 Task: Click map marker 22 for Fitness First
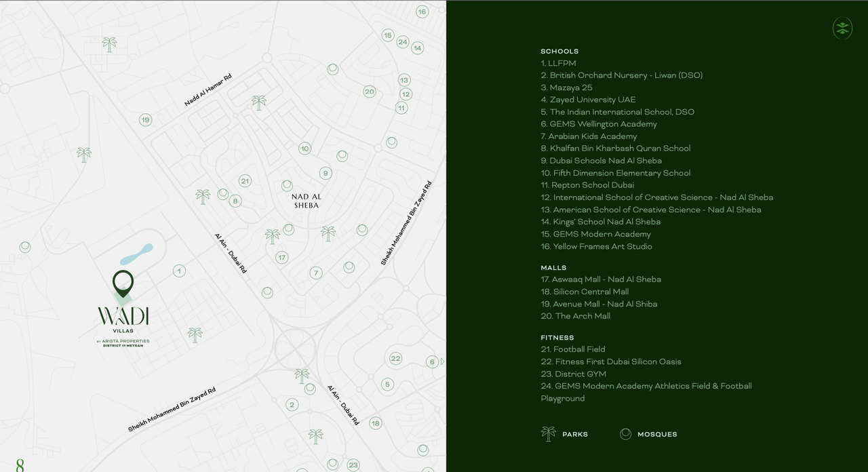coord(395,358)
